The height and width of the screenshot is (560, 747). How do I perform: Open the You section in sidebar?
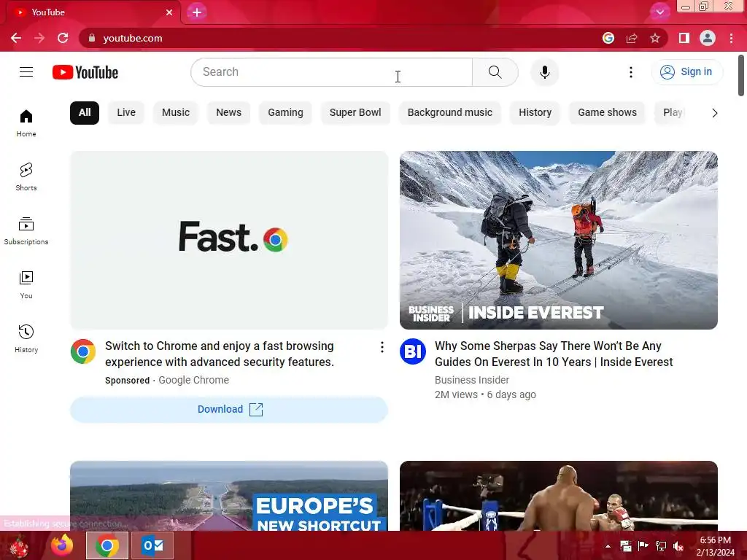point(26,285)
